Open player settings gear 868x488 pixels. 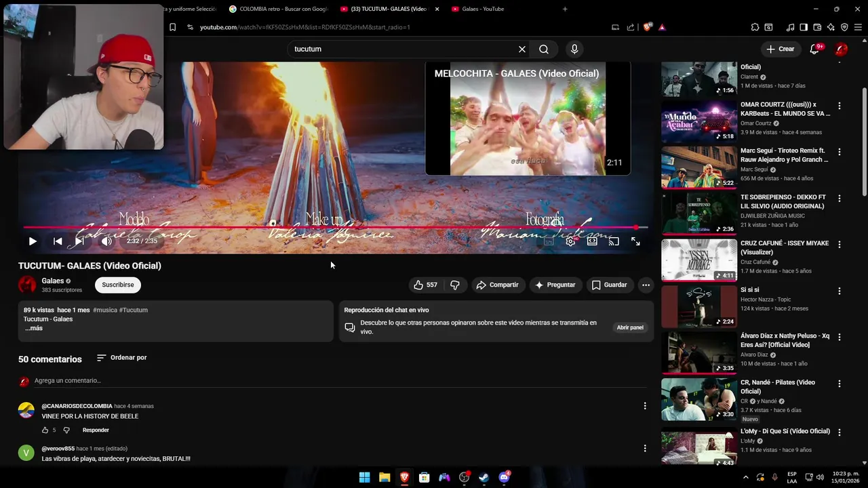(x=571, y=241)
